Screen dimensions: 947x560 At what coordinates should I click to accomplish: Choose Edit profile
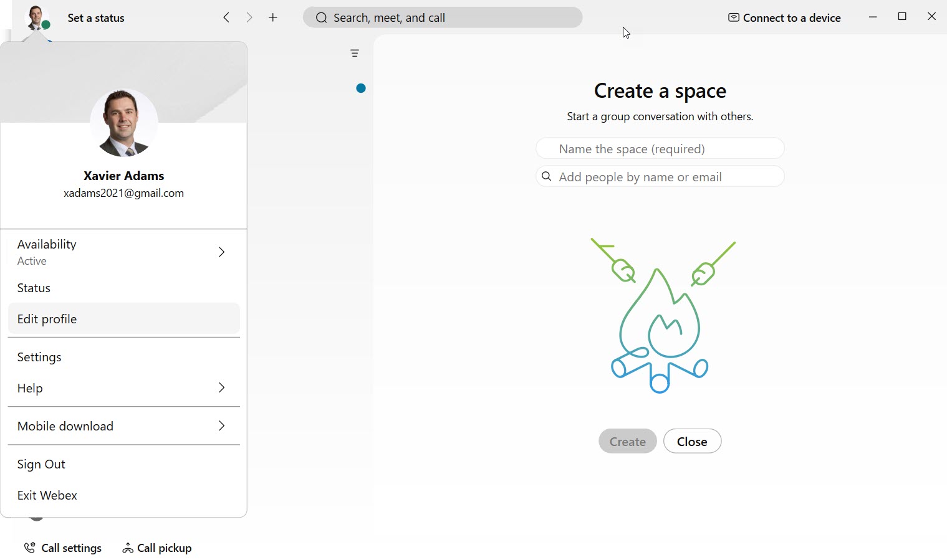(123, 319)
